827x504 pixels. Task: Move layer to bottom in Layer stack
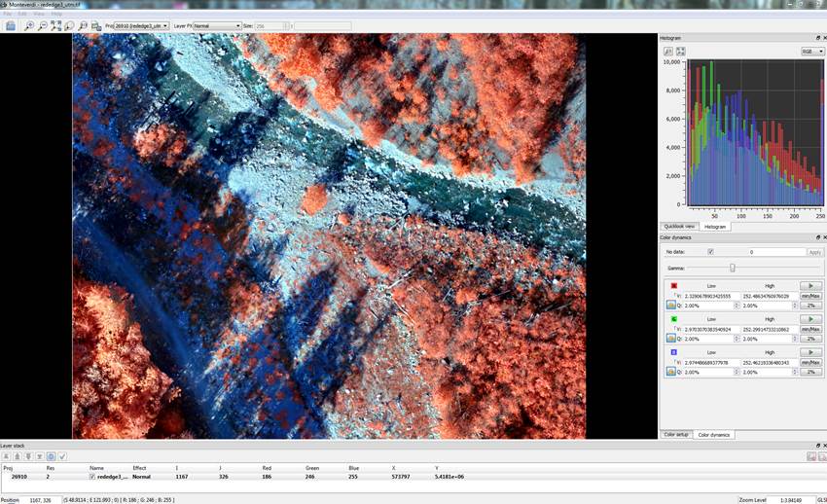click(x=40, y=456)
